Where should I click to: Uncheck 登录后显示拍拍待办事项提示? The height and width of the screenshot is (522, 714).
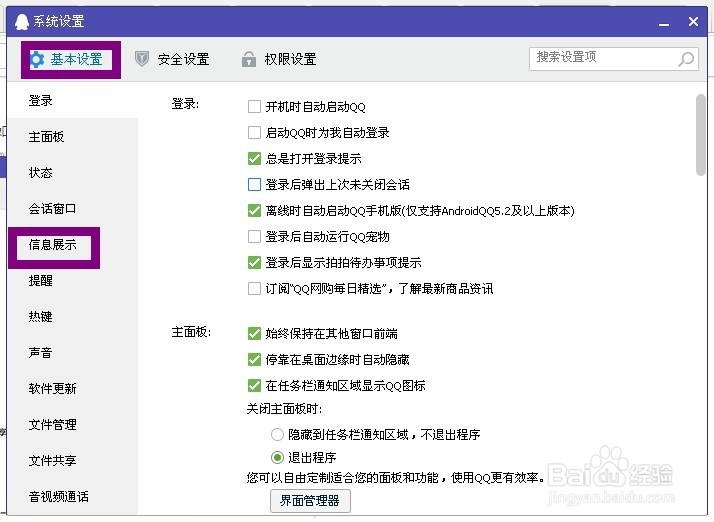254,262
